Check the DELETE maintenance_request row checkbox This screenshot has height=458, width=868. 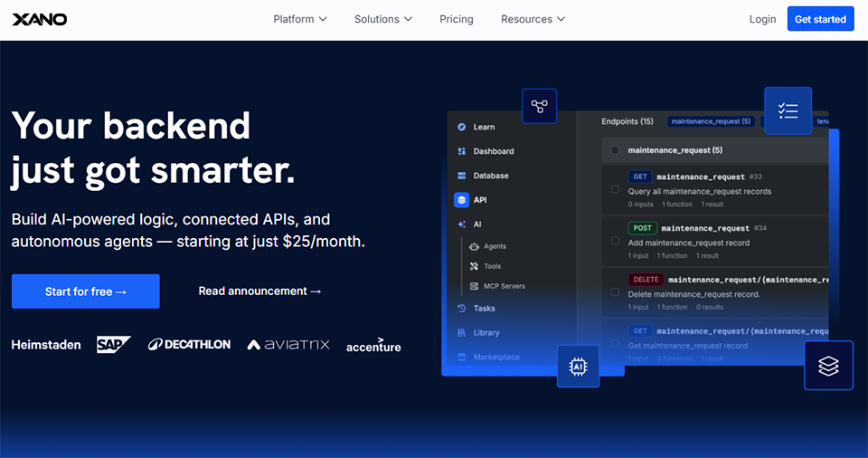tap(615, 291)
